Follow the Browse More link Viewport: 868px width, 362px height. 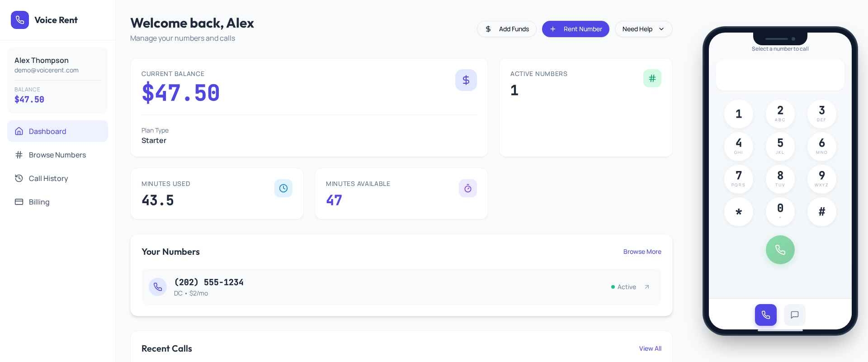pyautogui.click(x=642, y=252)
